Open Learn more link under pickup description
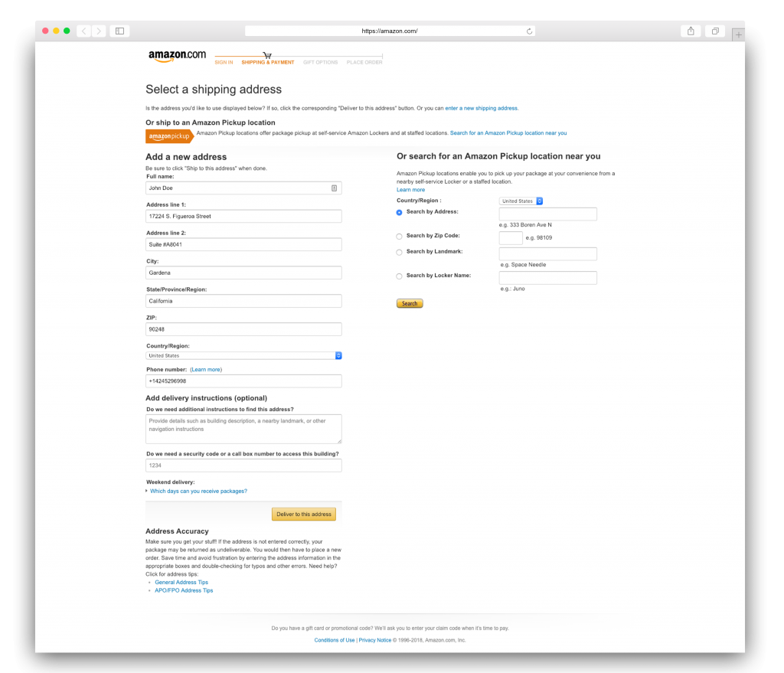Viewport: 784px width, 673px height. coord(410,190)
